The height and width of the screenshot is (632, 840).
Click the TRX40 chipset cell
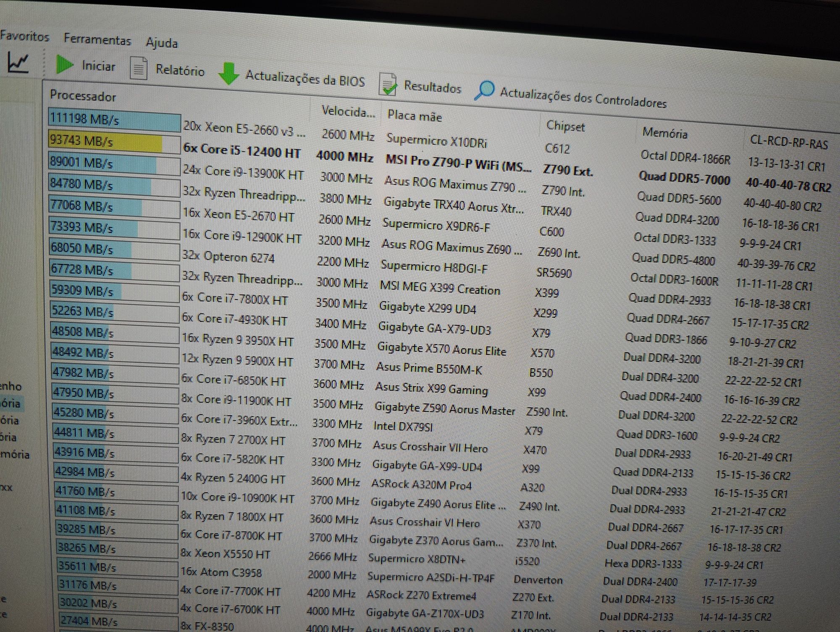click(x=556, y=211)
